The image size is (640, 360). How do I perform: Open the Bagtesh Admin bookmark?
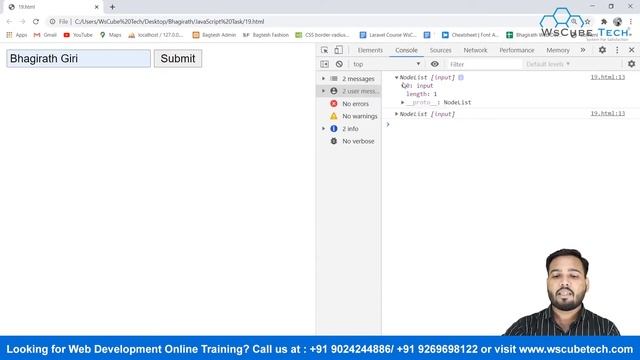(x=214, y=35)
